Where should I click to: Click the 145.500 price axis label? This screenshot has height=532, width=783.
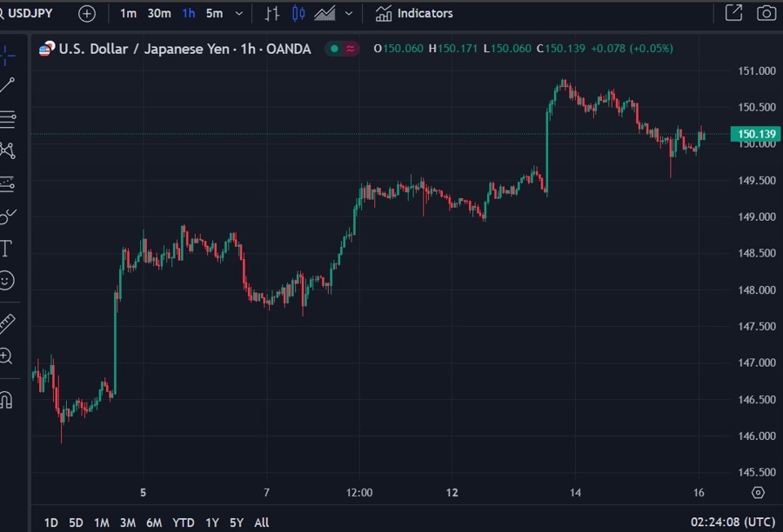[757, 472]
